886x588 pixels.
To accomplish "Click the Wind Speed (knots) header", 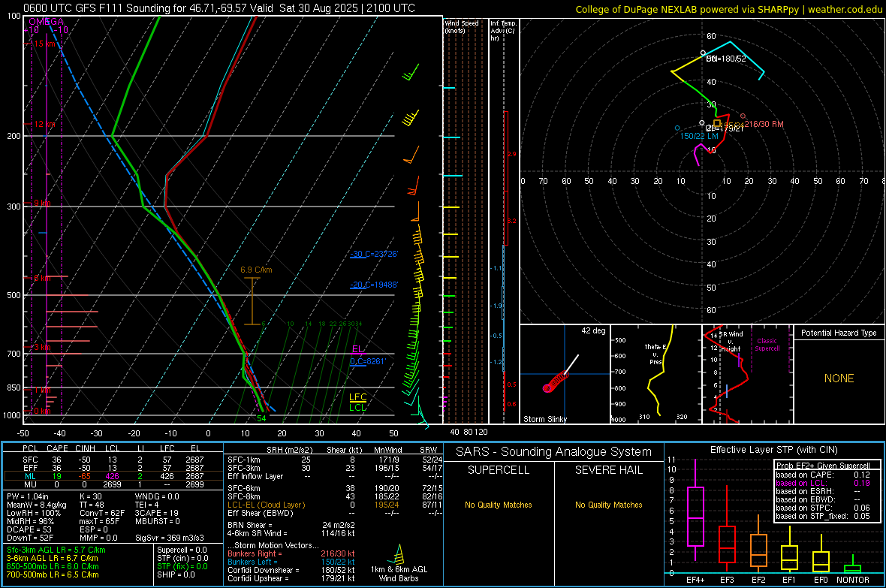I will (x=462, y=26).
